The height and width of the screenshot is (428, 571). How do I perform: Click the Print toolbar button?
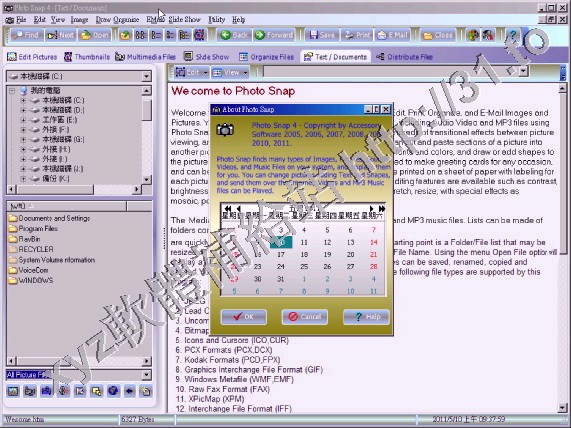[x=358, y=35]
